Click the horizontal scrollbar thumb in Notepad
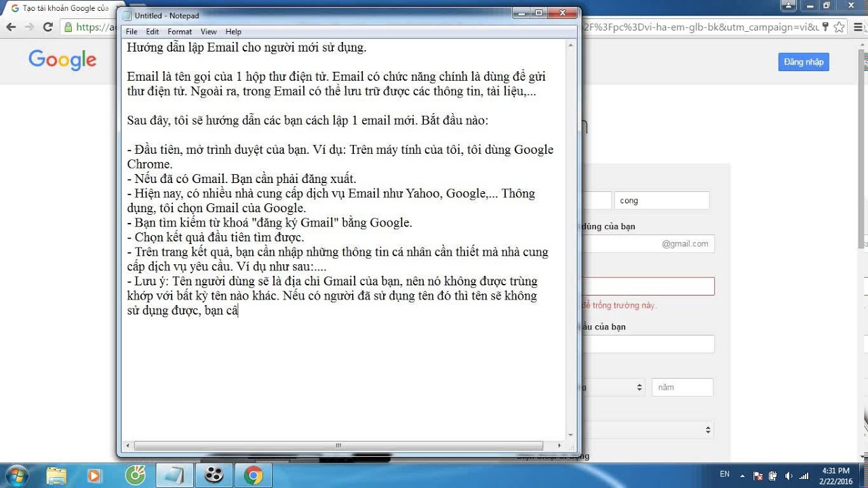868x488 pixels. (338, 445)
